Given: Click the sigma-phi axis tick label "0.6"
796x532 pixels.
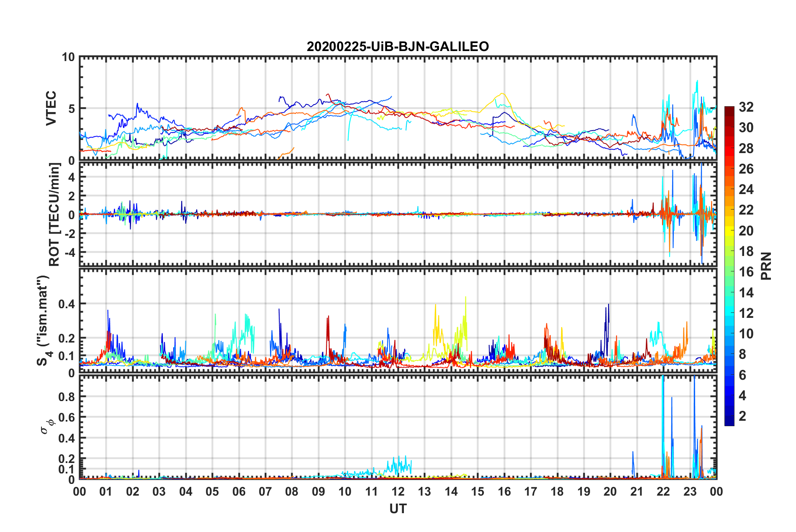Looking at the screenshot, I should pos(67,417).
